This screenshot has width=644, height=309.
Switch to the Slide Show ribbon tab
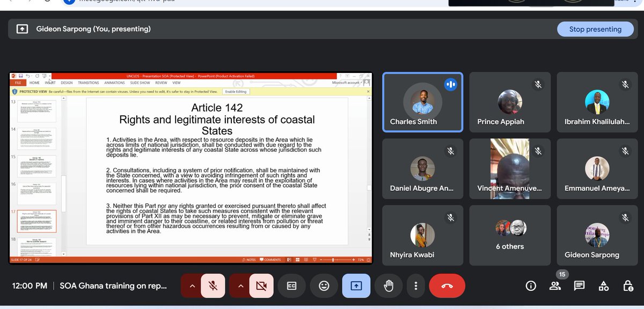coord(140,83)
